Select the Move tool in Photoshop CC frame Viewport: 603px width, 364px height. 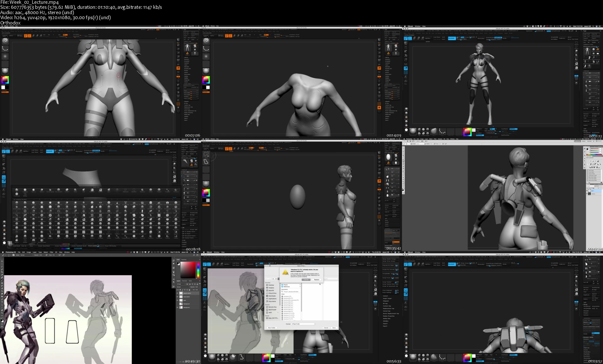[2, 261]
